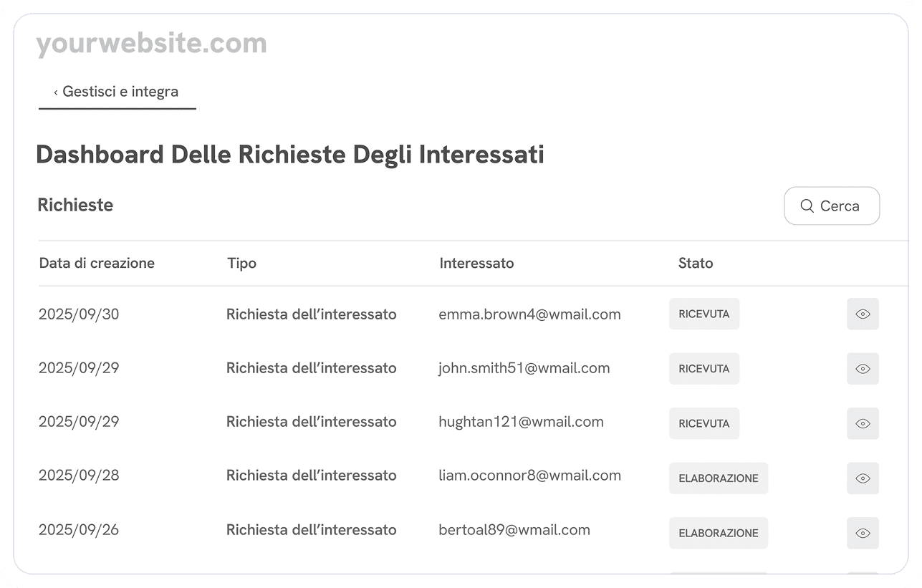Select ELABORAZIONE badge for liam.oconnor8
Image resolution: width=922 pixels, height=588 pixels.
click(718, 478)
